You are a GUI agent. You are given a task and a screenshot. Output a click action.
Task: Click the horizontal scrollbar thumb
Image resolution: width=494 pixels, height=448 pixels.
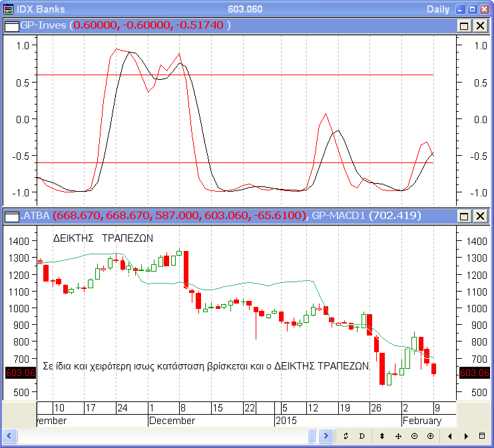(312, 436)
